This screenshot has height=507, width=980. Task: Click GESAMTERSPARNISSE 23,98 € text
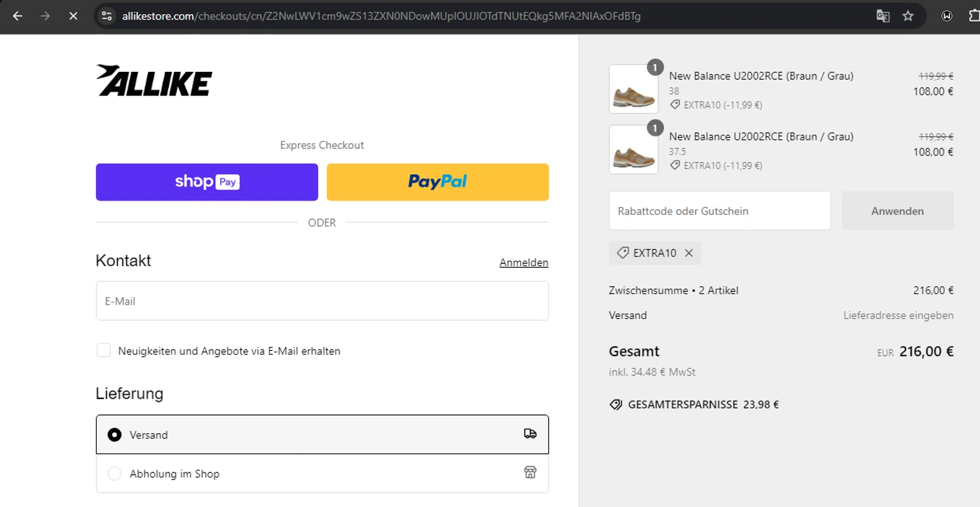click(x=704, y=404)
